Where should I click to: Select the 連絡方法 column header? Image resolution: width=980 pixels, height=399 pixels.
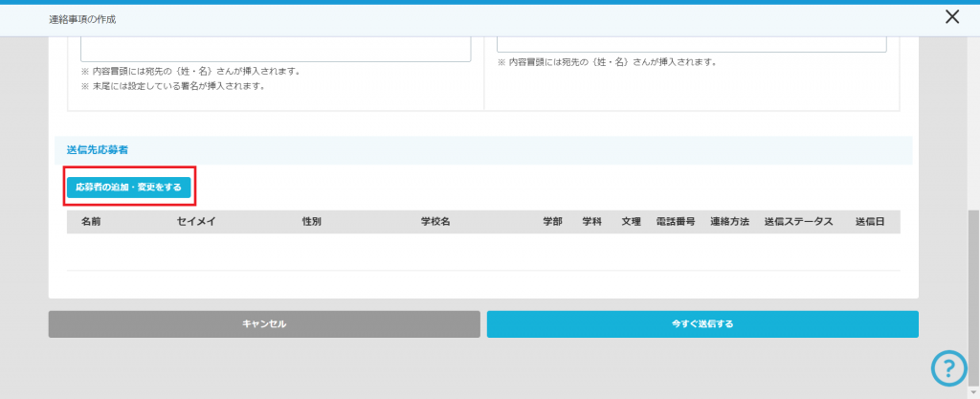729,221
